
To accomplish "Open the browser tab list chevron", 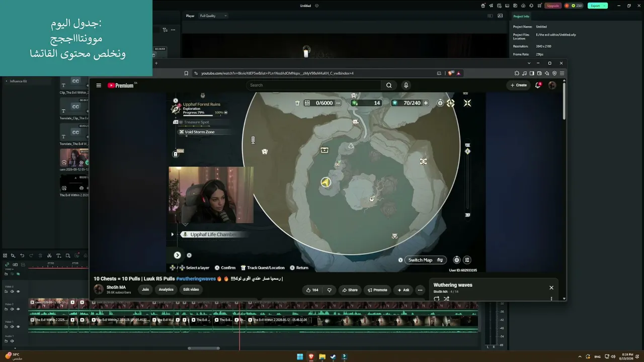I will (x=529, y=63).
